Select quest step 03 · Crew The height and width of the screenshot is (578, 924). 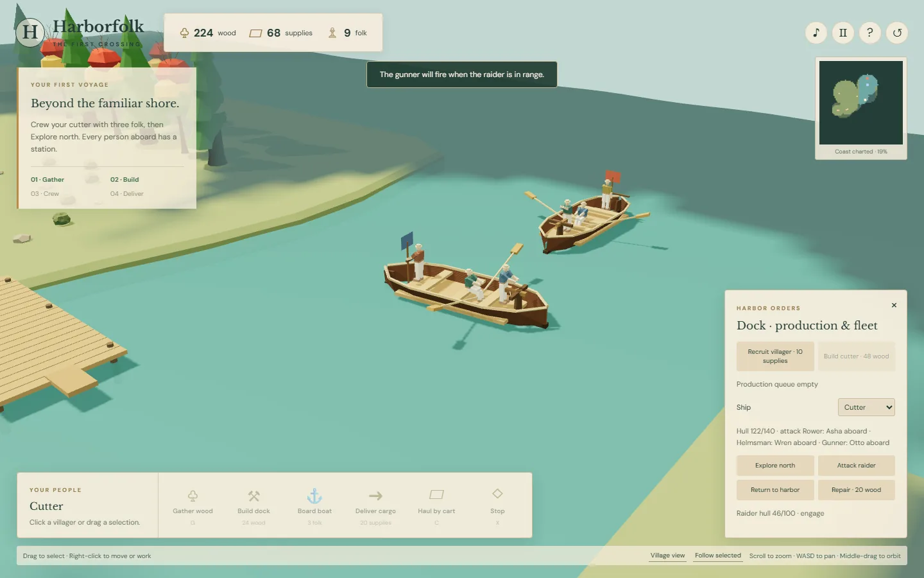pyautogui.click(x=45, y=194)
